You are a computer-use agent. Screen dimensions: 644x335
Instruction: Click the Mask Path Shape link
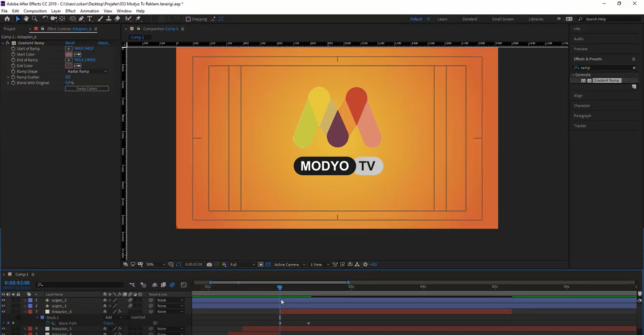pyautogui.click(x=109, y=323)
